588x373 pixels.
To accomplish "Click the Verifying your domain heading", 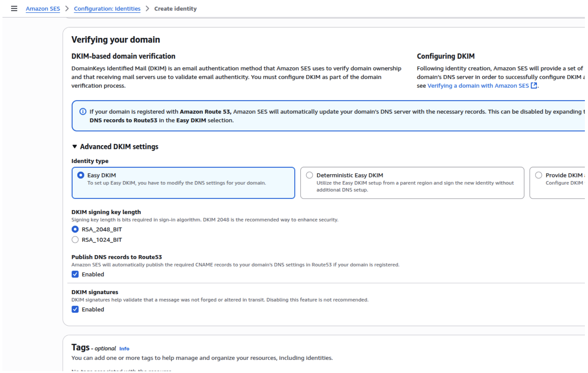I will (x=116, y=40).
